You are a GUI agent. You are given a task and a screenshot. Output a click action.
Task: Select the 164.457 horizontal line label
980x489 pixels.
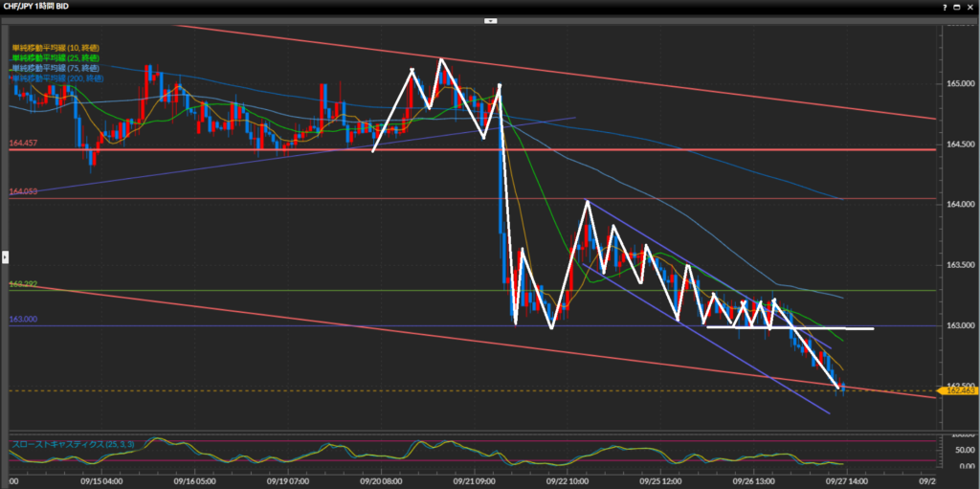click(x=23, y=144)
